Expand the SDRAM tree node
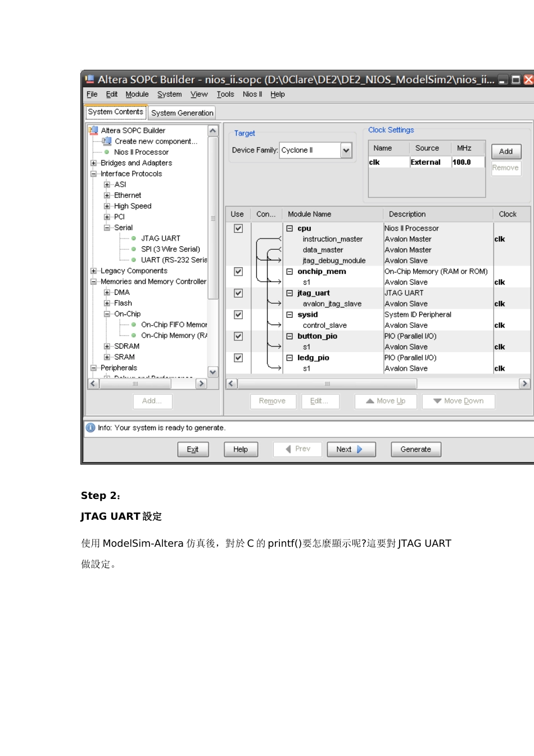534x756 pixels. 107,346
